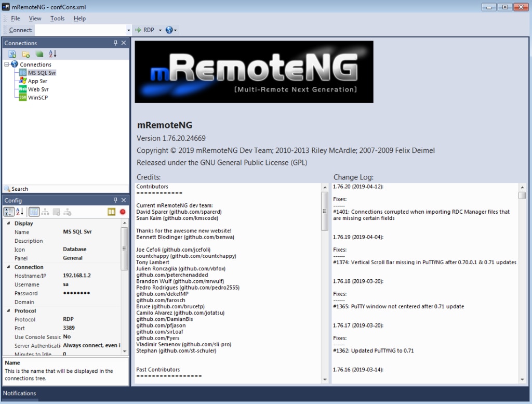Open the View menu
This screenshot has height=404, width=532.
pos(35,18)
